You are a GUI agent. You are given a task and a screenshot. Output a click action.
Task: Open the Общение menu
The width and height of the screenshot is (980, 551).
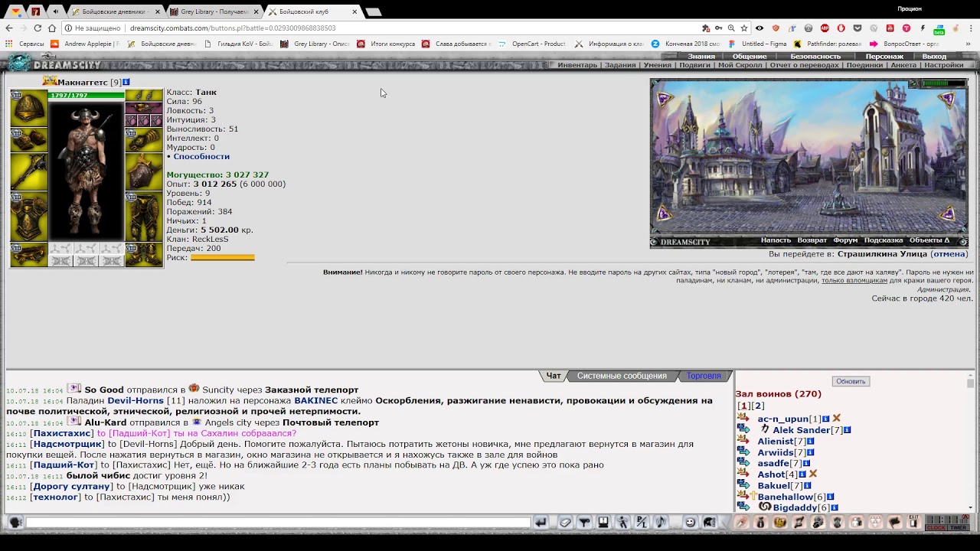(x=750, y=57)
